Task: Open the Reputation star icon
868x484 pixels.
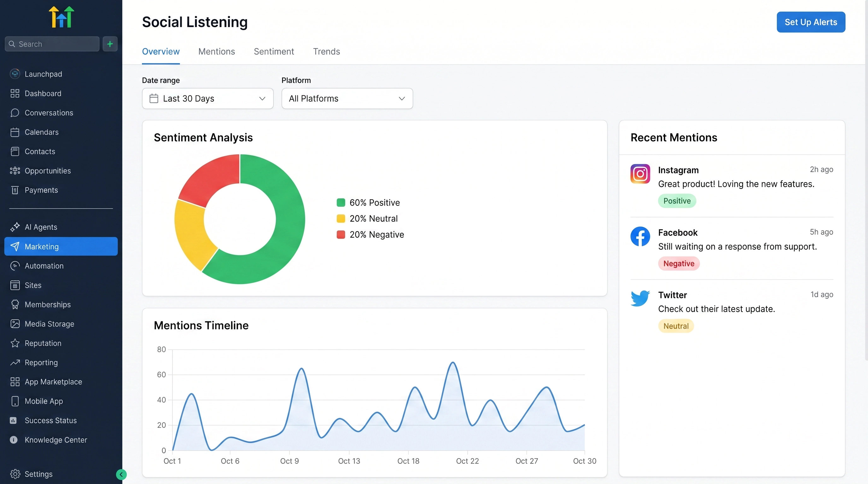Action: pyautogui.click(x=15, y=343)
